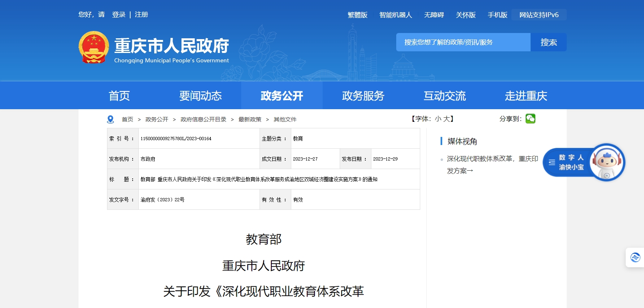This screenshot has width=644, height=308.
Task: Expand the 数字人 panel list icon
Action: pyautogui.click(x=552, y=163)
